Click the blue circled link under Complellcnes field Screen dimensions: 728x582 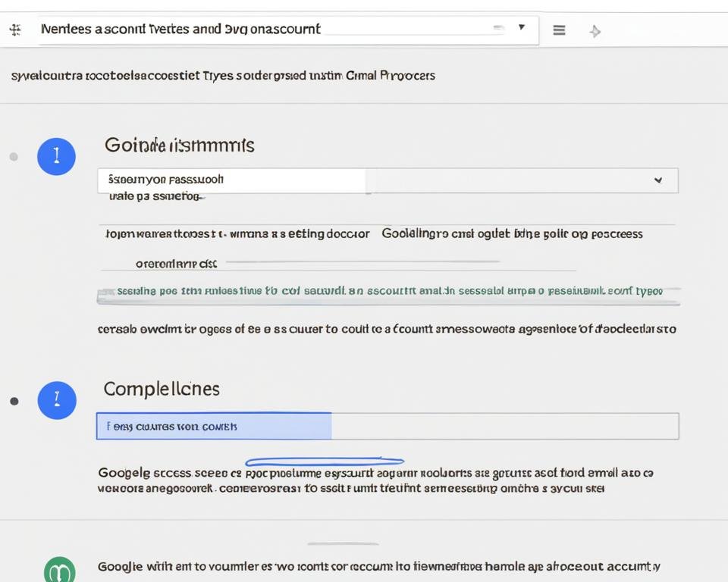tap(325, 461)
